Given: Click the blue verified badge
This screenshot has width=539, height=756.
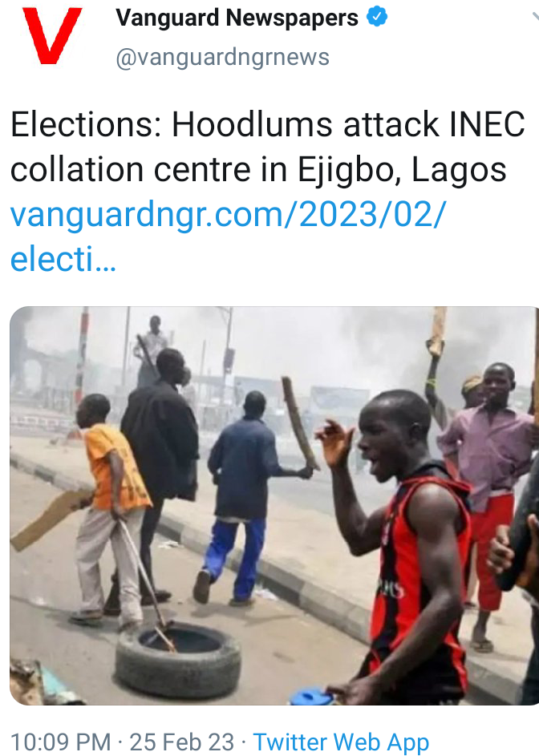Looking at the screenshot, I should 377,17.
